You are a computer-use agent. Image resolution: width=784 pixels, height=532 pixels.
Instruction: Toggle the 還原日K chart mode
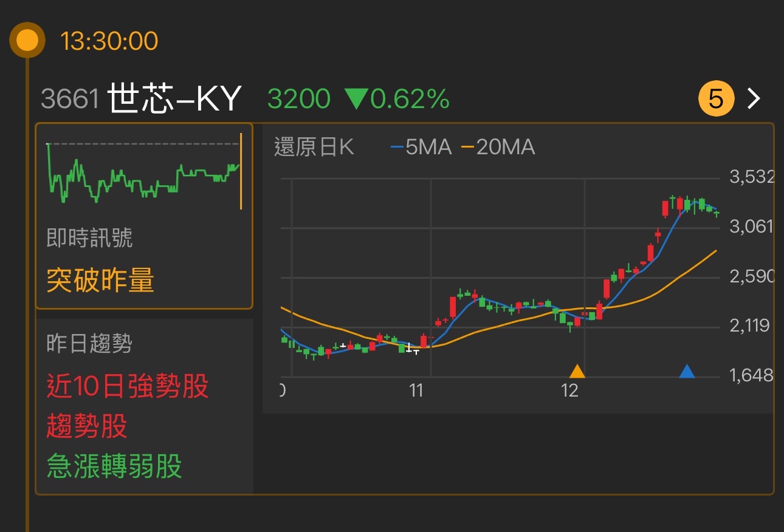tap(315, 146)
